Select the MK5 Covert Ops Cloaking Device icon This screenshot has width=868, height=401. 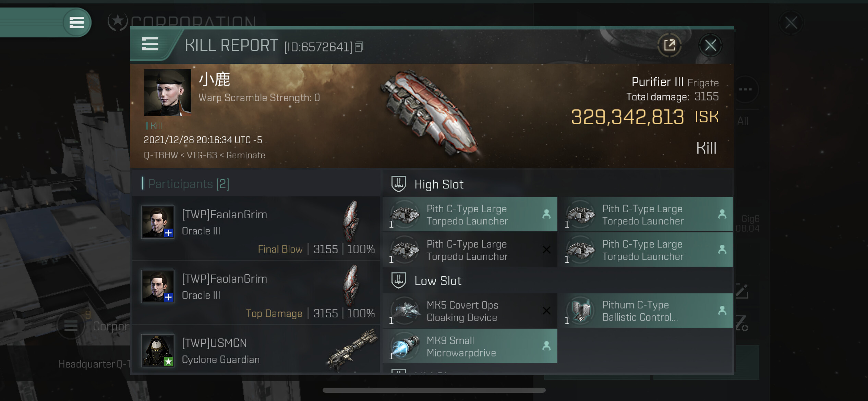click(405, 311)
